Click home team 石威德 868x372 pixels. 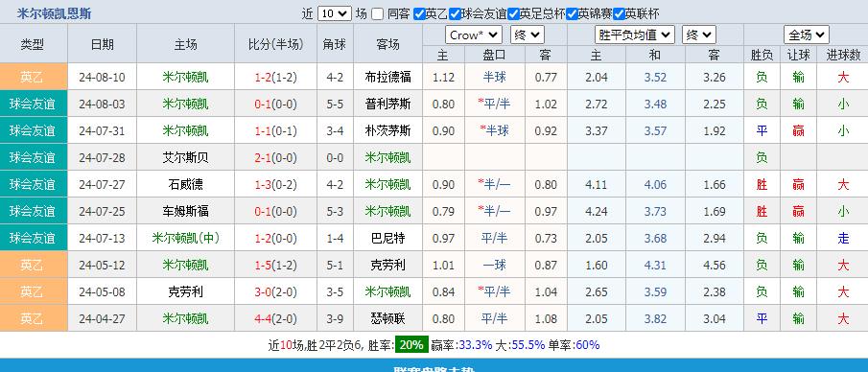click(x=185, y=185)
